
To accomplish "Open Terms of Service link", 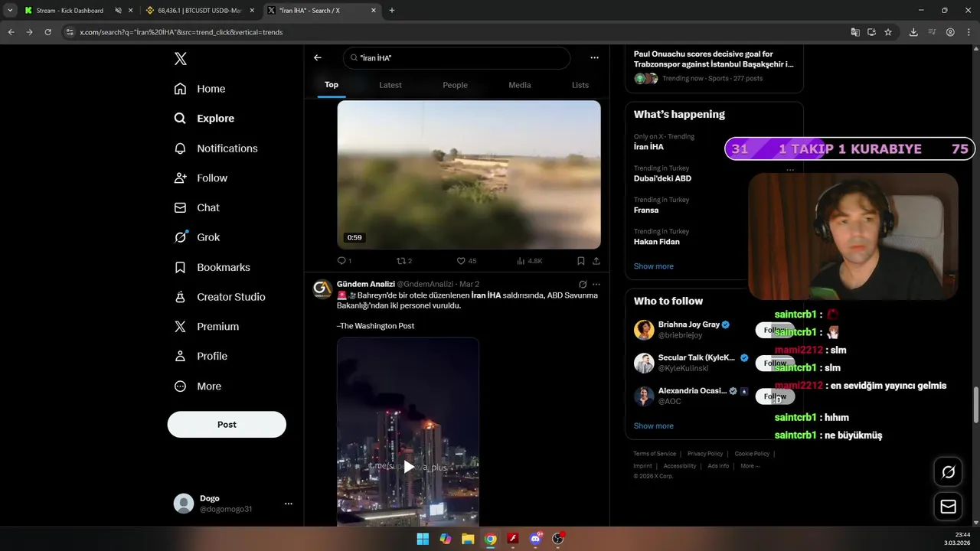I will (655, 454).
